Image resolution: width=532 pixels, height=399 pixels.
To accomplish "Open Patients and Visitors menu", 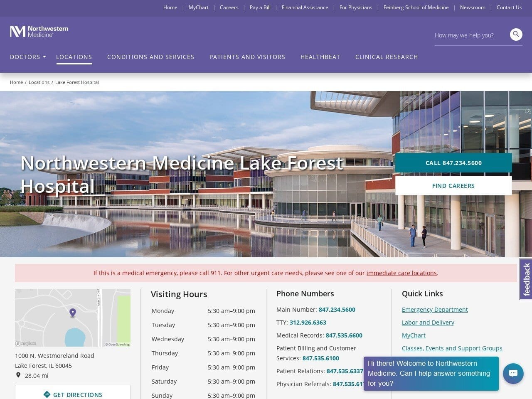I will pyautogui.click(x=247, y=57).
